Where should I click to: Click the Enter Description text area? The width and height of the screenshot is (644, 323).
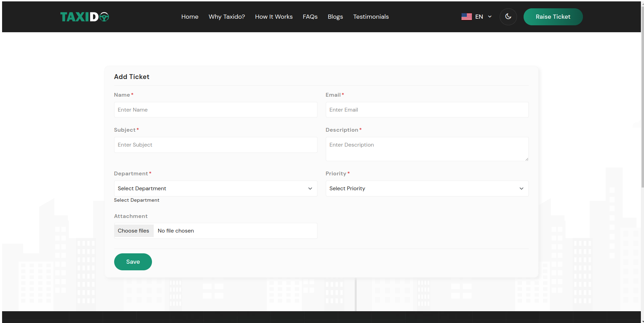click(x=427, y=149)
